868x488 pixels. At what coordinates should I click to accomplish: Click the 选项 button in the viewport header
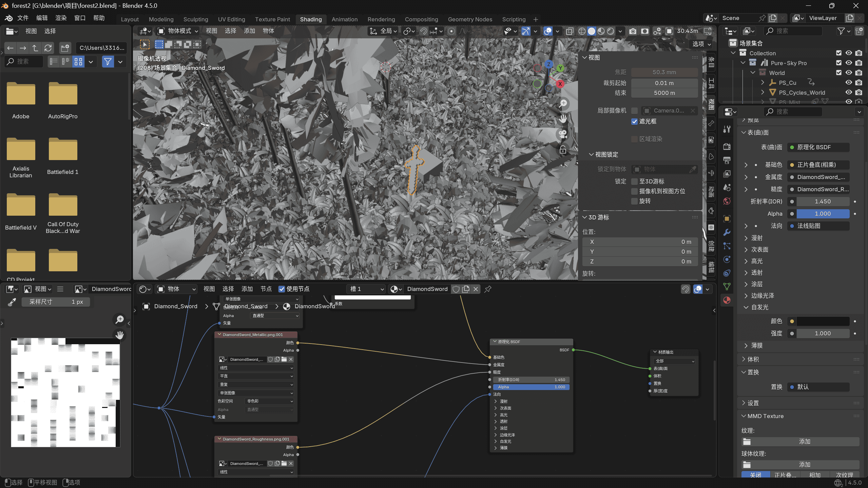click(x=701, y=44)
